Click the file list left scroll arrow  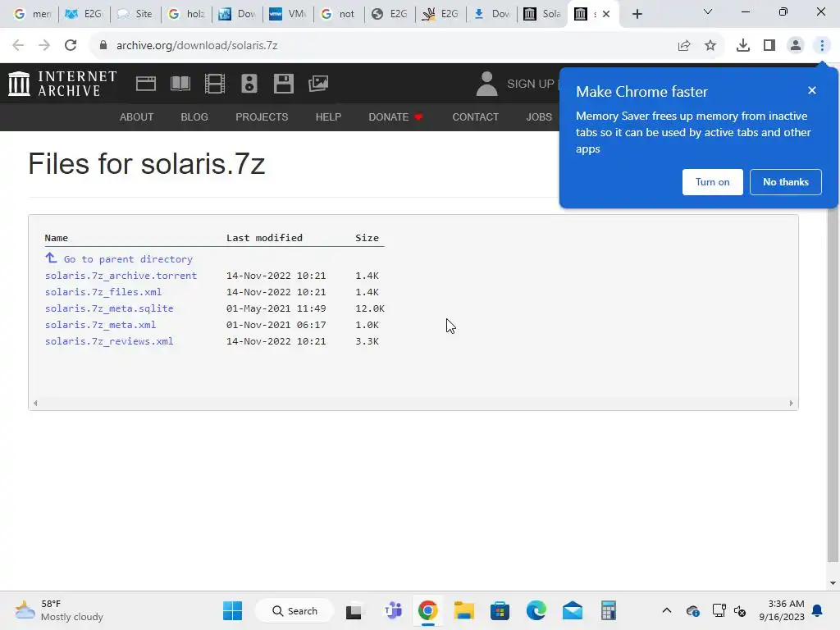click(35, 403)
